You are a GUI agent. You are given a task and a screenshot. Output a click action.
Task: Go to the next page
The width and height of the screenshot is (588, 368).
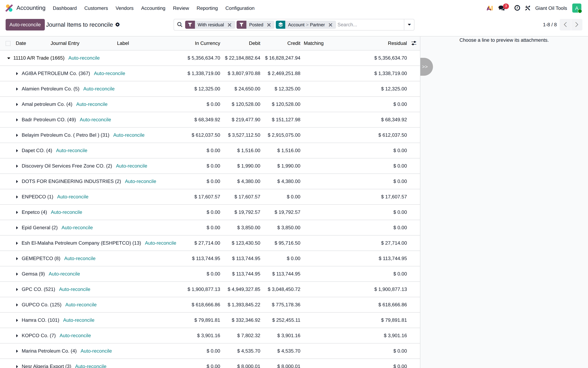pyautogui.click(x=577, y=25)
